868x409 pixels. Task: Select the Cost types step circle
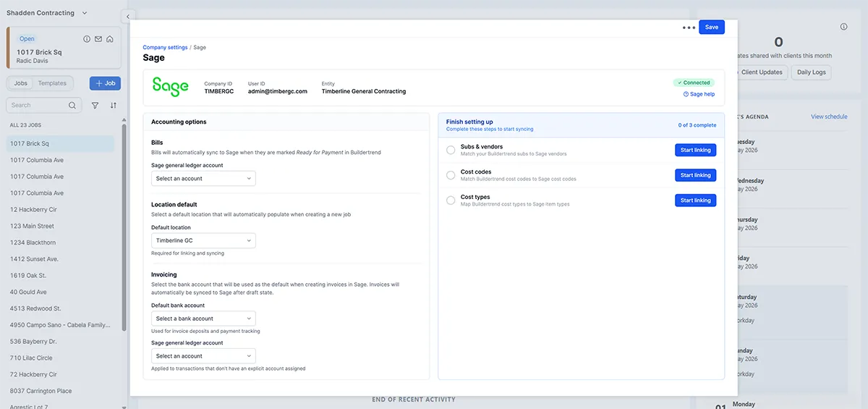click(451, 201)
